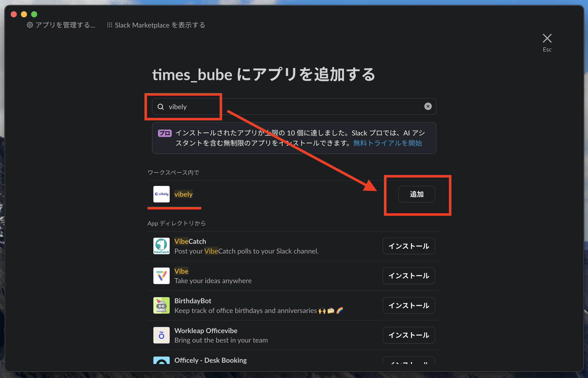Viewport: 588px width, 378px height.
Task: Add vibely with the 追加 button
Action: click(417, 194)
